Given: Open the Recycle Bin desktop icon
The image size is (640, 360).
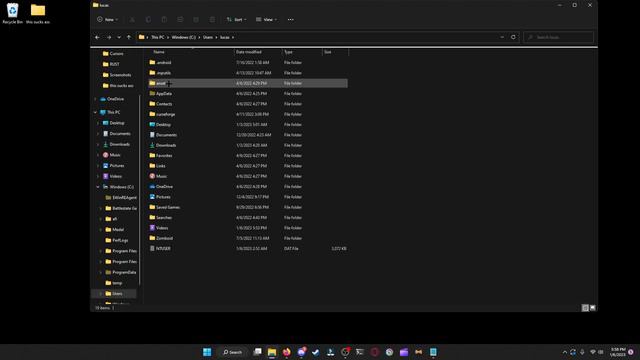Looking at the screenshot, I should [13, 13].
